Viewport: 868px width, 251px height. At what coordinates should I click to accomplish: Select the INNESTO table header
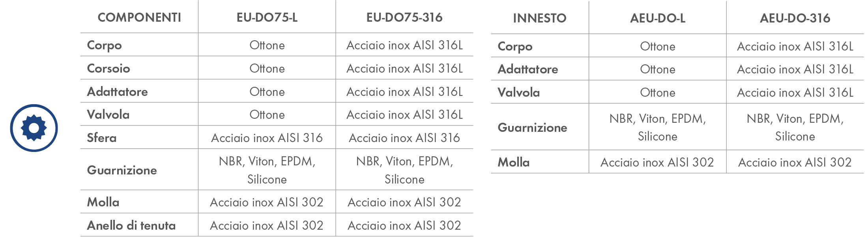[540, 18]
